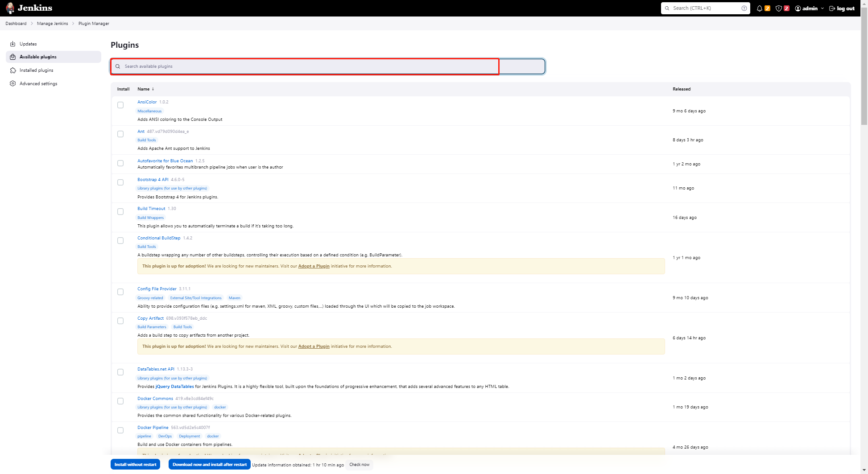This screenshot has width=868, height=474.
Task: Click the magnifier icon in the plugin search field
Action: pyautogui.click(x=118, y=66)
